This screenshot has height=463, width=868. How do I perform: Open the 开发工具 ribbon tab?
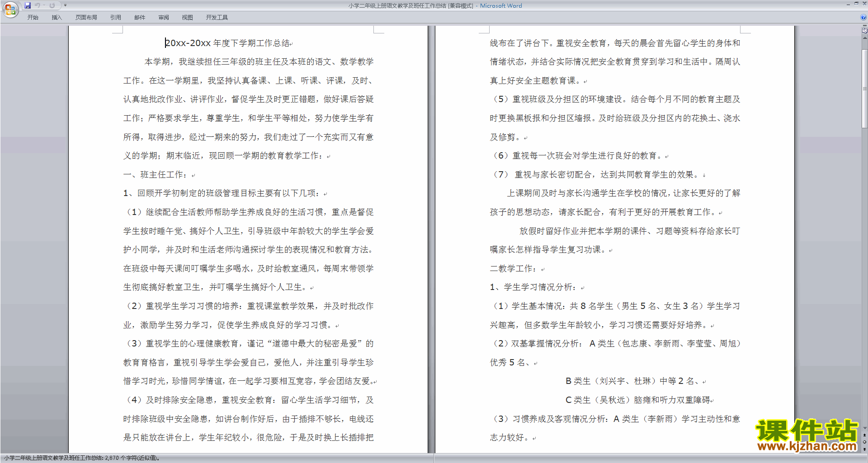coord(217,18)
